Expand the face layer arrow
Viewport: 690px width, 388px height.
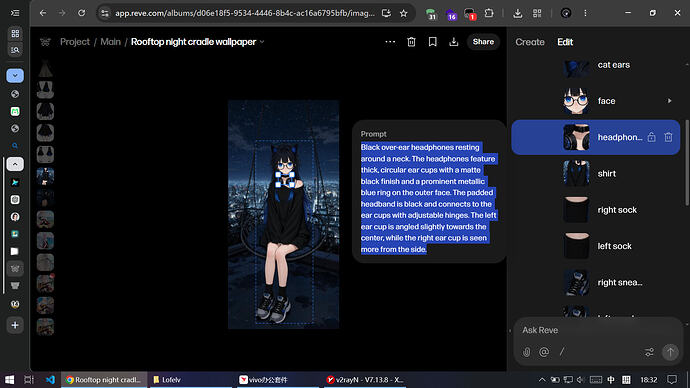coord(669,101)
